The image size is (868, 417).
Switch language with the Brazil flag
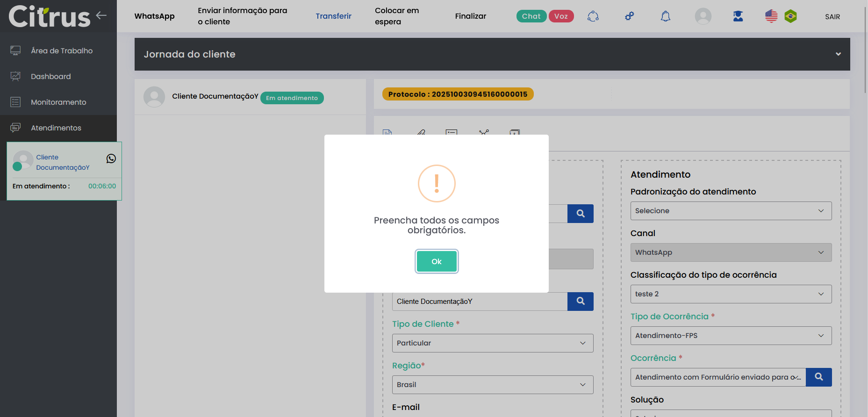click(x=790, y=16)
